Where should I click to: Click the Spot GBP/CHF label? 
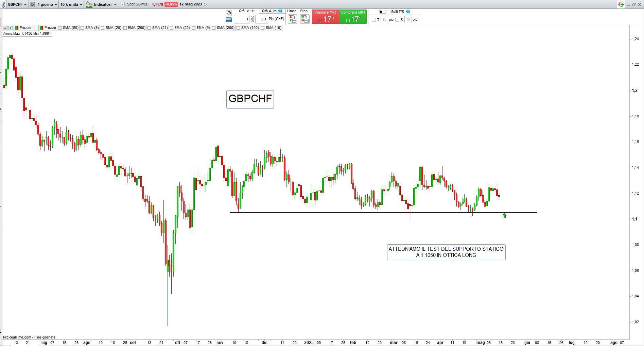pos(139,4)
